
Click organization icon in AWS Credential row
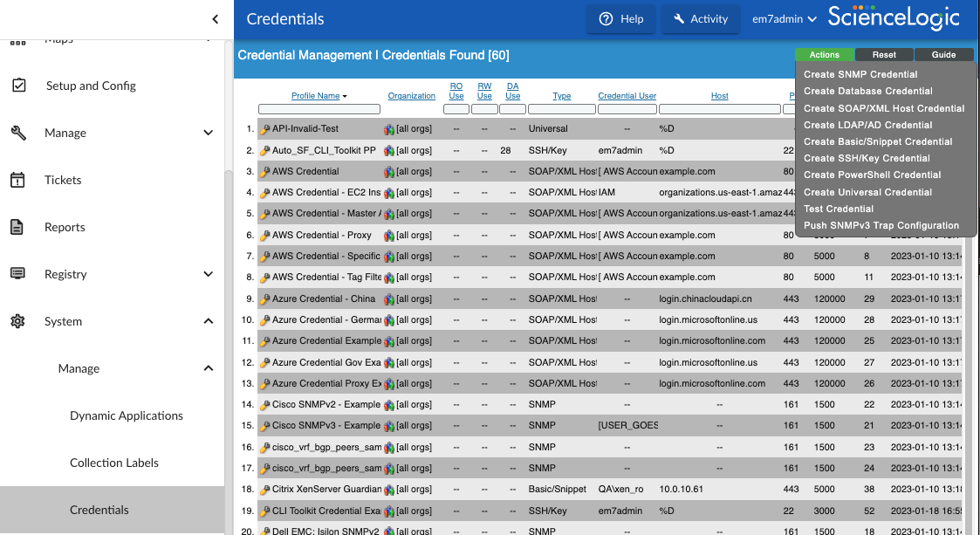[389, 172]
